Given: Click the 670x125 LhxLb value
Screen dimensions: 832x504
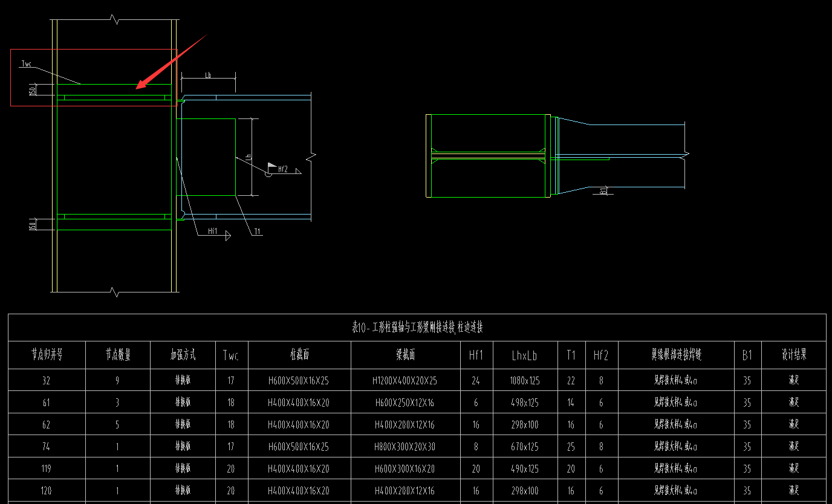Looking at the screenshot, I should (524, 447).
